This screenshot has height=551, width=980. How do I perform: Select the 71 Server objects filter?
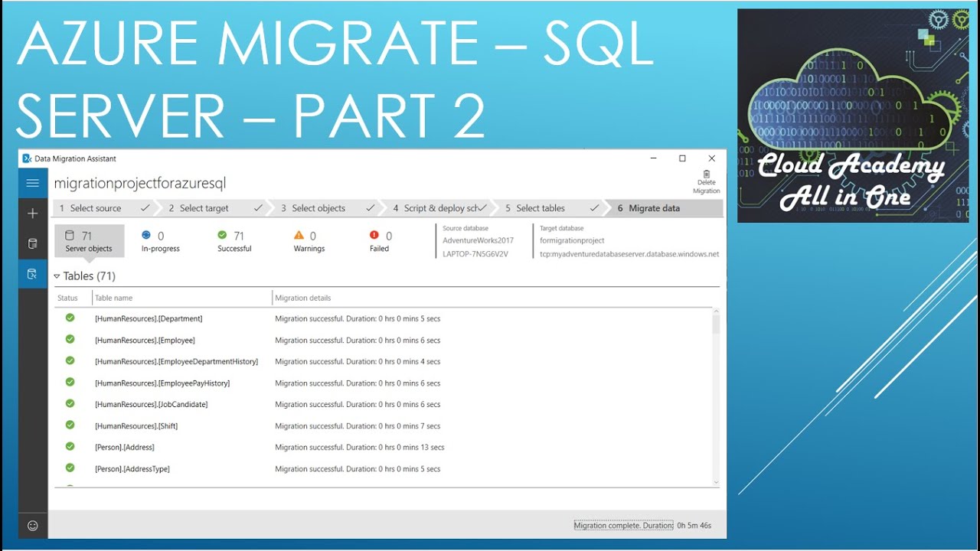click(89, 241)
